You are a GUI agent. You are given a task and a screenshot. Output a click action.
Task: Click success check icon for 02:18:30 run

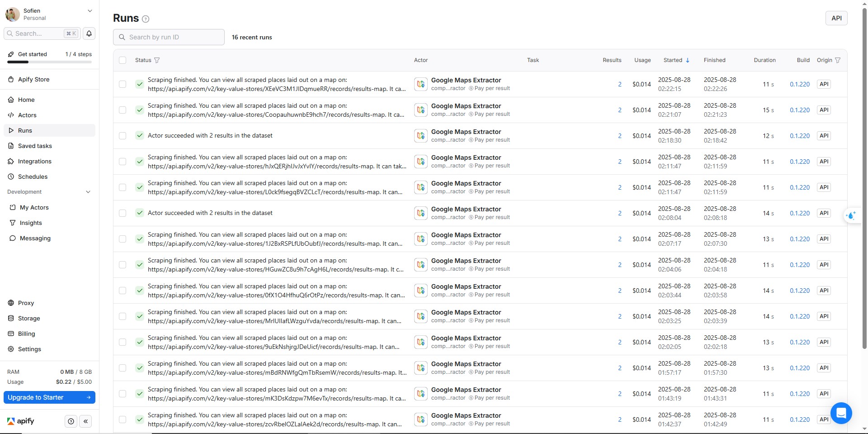coord(139,136)
